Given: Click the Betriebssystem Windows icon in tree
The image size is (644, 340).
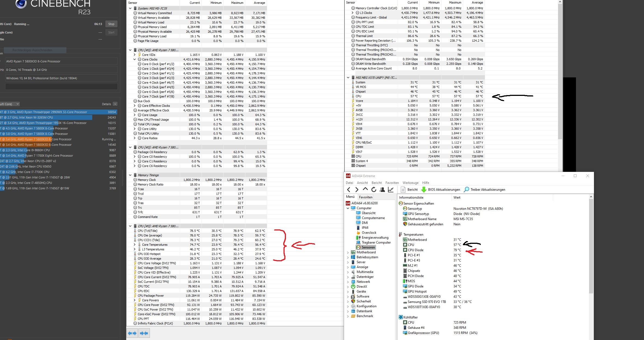Looking at the screenshot, I should (x=353, y=257).
